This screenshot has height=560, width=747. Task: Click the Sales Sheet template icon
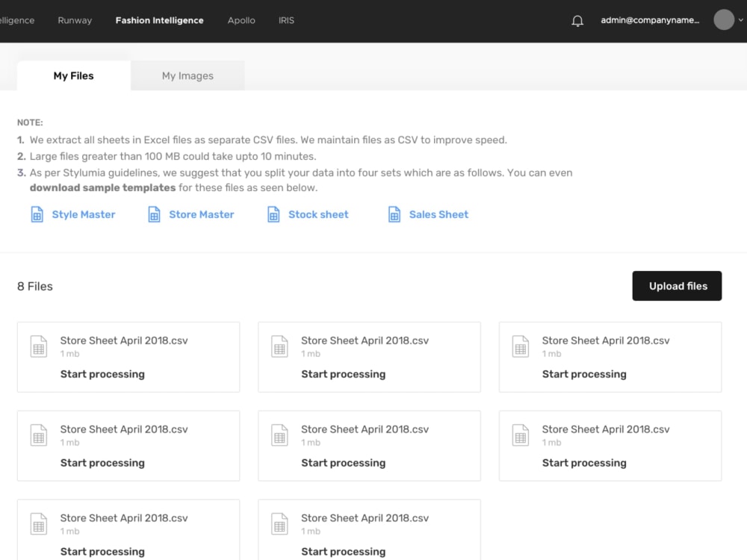point(394,214)
